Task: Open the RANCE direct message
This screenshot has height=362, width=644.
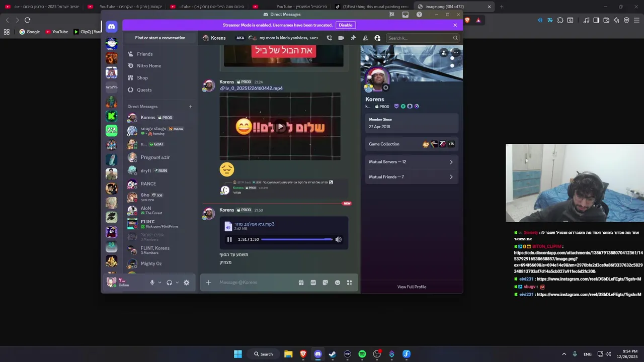Action: [160, 184]
